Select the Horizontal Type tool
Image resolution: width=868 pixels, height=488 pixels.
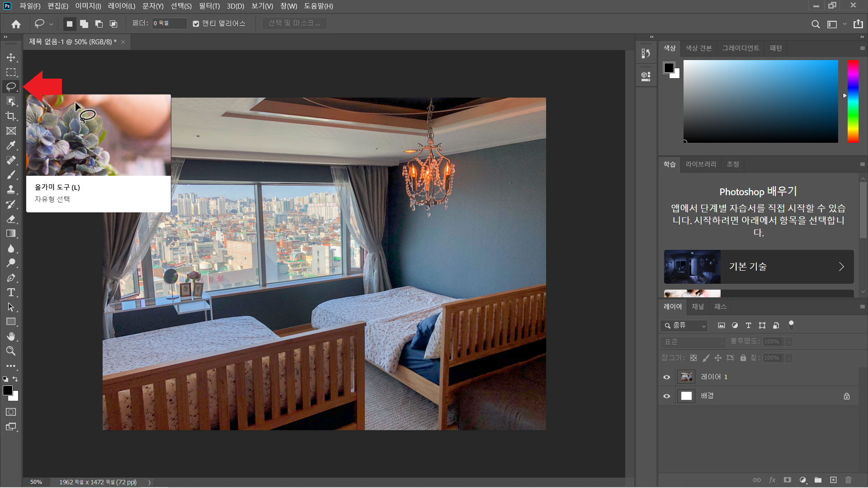(11, 292)
